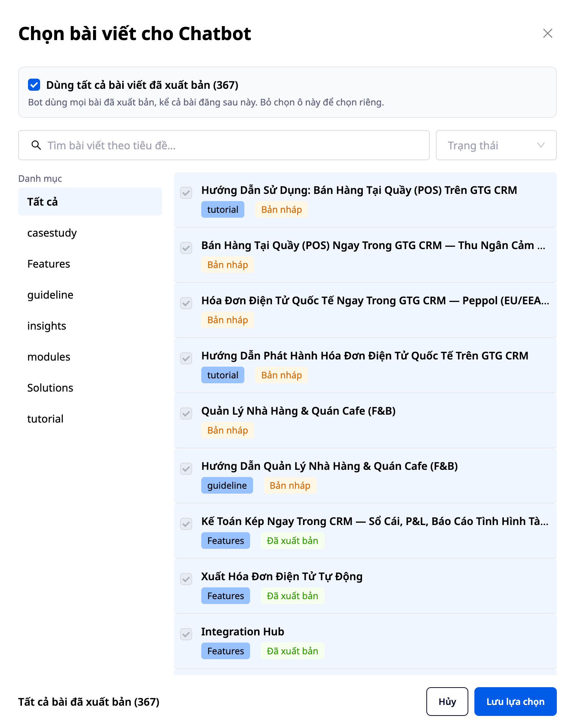Click title Hướng Dẫn Phát Hành Hóa Đơn Điện Tử Quốc Tế

[x=365, y=356]
